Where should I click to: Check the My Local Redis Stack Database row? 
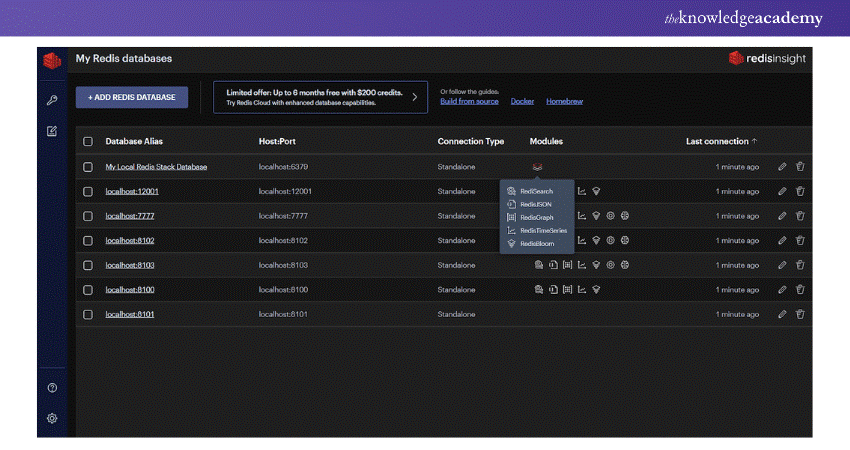tap(88, 167)
